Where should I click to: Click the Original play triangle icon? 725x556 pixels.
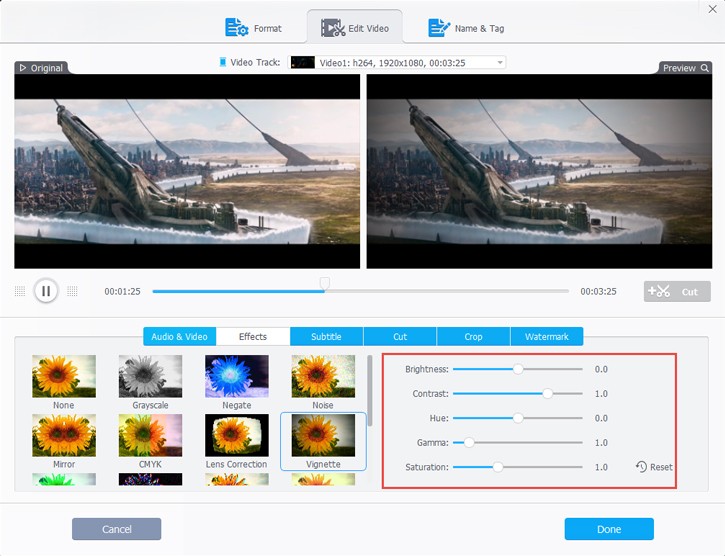tap(23, 68)
